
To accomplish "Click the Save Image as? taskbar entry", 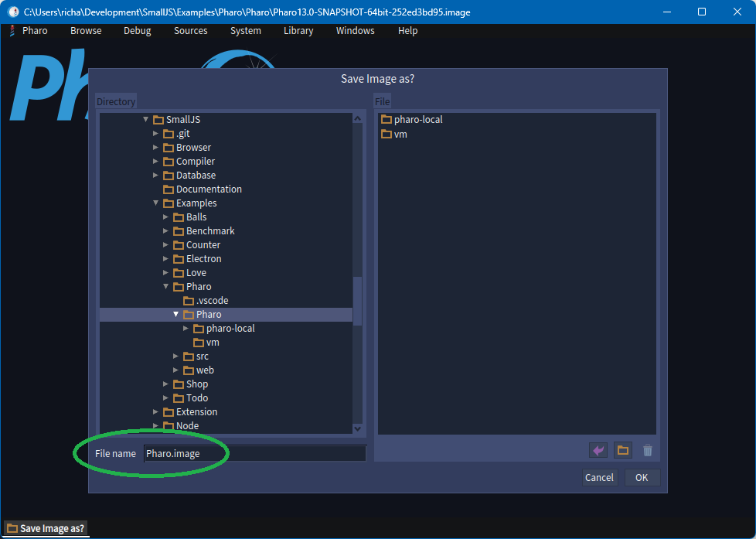I will click(46, 528).
